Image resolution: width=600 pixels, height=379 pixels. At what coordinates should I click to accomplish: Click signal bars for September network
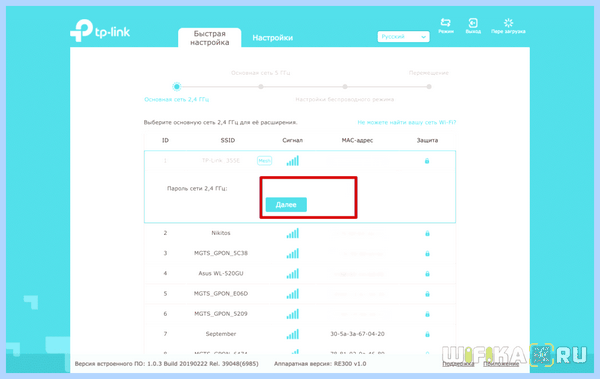point(292,334)
